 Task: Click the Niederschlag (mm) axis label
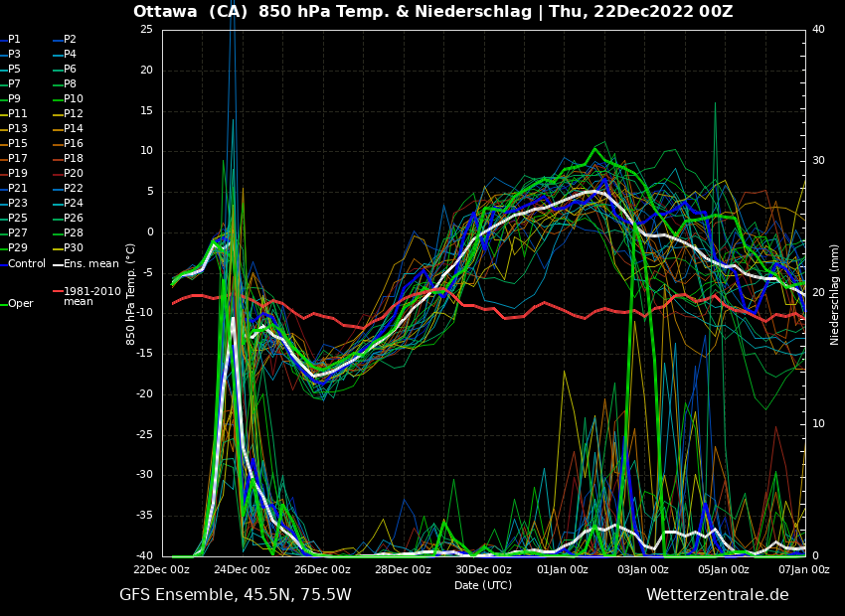point(835,294)
